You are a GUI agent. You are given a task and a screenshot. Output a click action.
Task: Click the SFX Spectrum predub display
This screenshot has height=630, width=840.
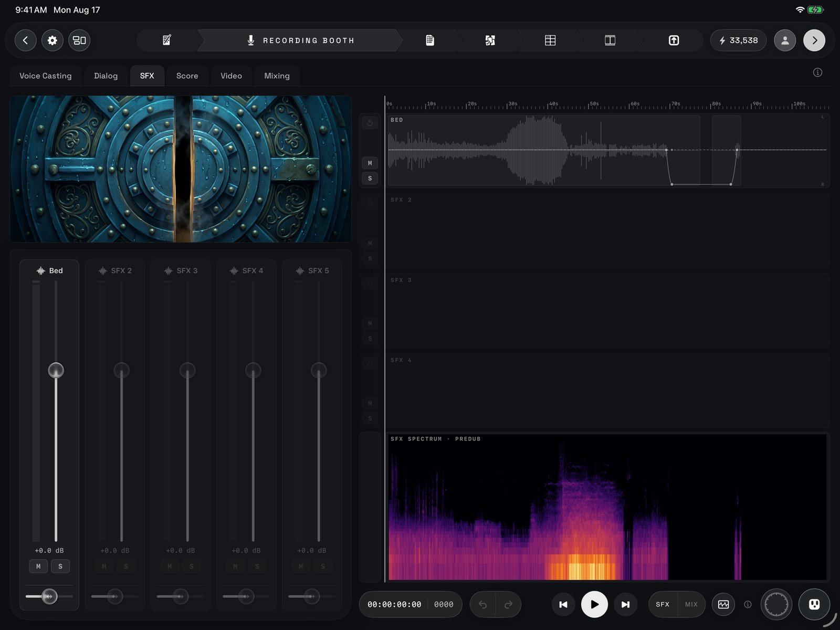607,508
